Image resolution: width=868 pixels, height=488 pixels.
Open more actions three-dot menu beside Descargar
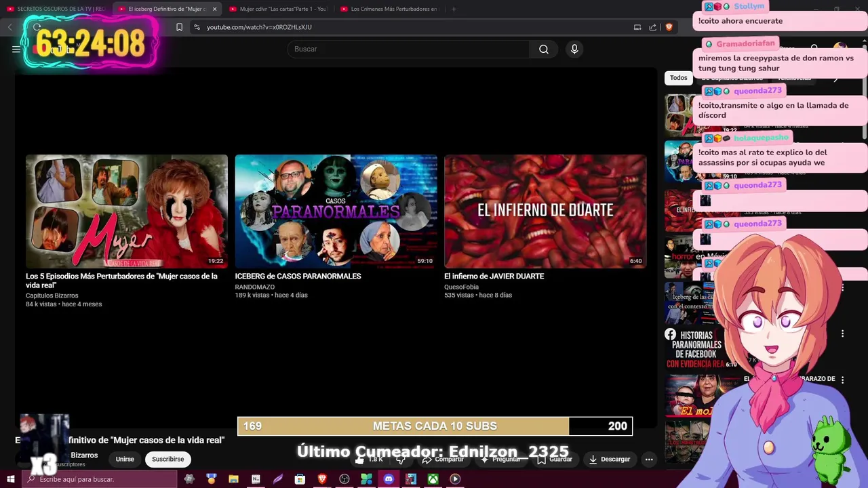tap(649, 459)
